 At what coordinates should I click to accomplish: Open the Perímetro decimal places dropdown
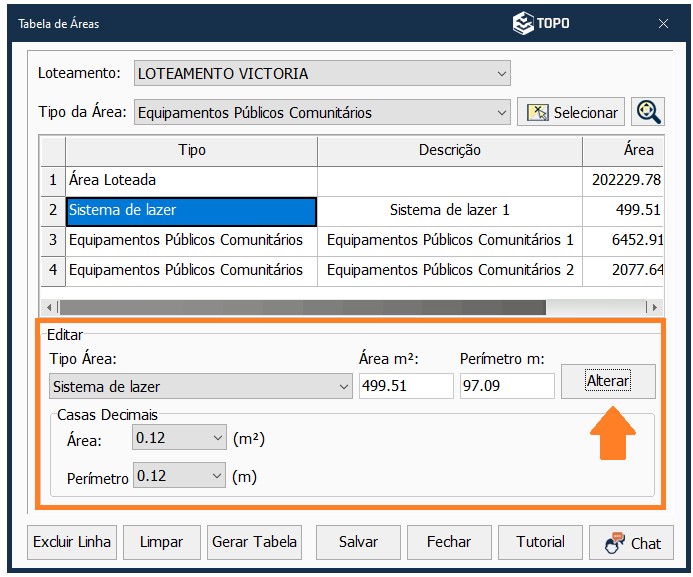click(219, 476)
